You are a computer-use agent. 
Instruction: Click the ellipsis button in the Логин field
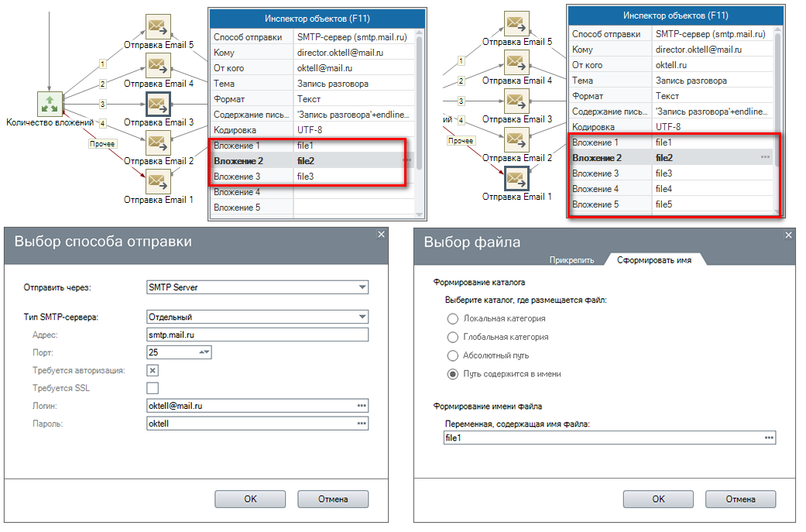(361, 406)
